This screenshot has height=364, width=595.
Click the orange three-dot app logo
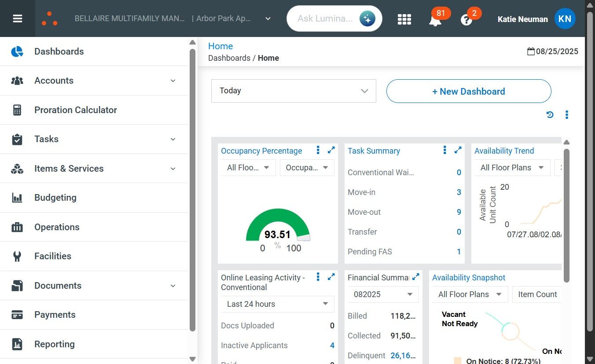[49, 18]
